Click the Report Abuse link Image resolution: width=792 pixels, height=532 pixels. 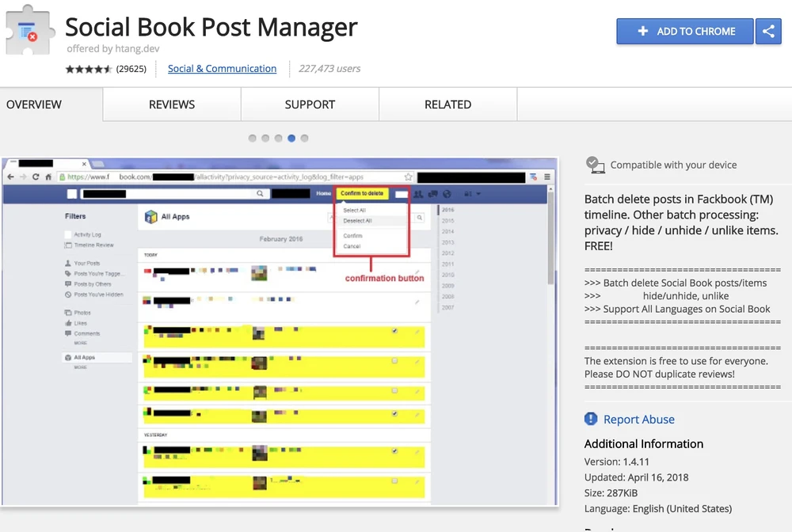(x=638, y=419)
